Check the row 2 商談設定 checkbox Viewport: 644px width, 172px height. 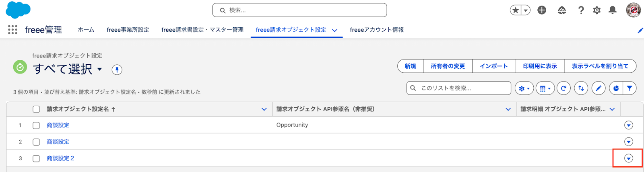point(36,142)
